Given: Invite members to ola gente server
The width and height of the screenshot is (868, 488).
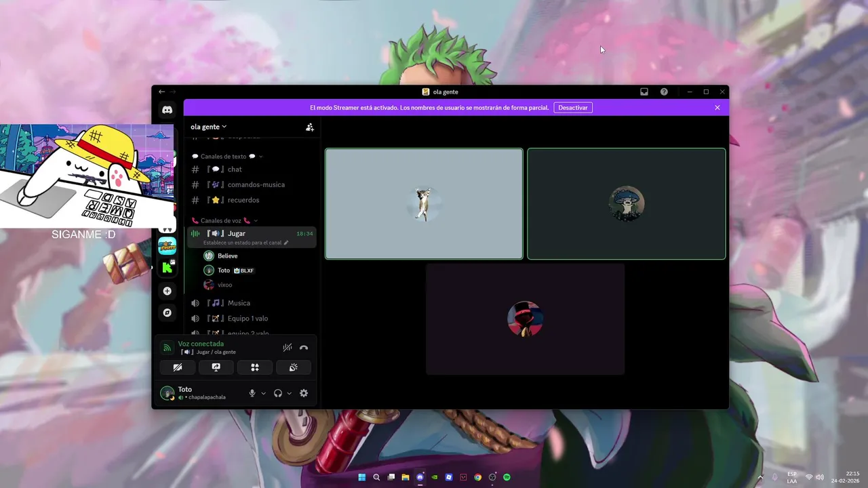Looking at the screenshot, I should (x=310, y=127).
